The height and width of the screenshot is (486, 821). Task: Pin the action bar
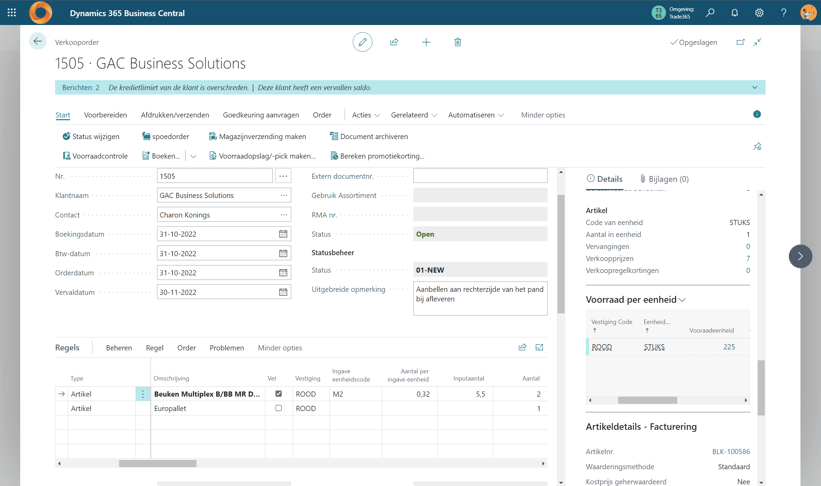point(757,146)
